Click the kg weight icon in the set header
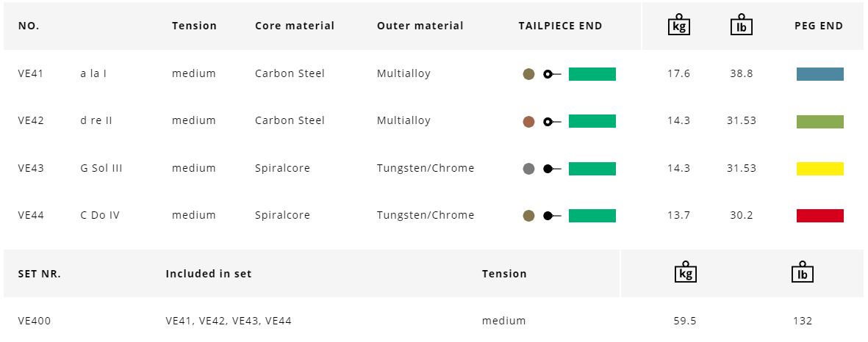 pyautogui.click(x=685, y=272)
